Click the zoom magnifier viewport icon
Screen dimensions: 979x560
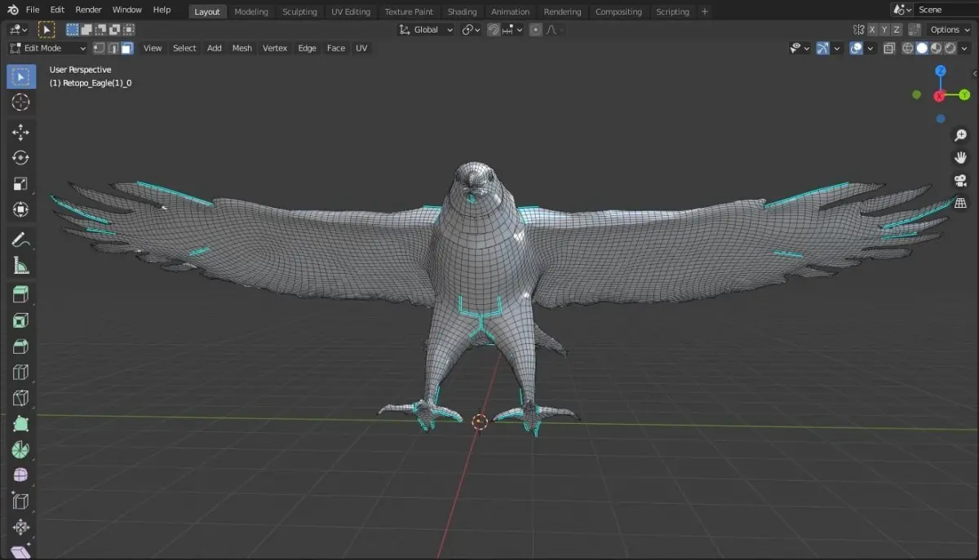click(x=961, y=135)
